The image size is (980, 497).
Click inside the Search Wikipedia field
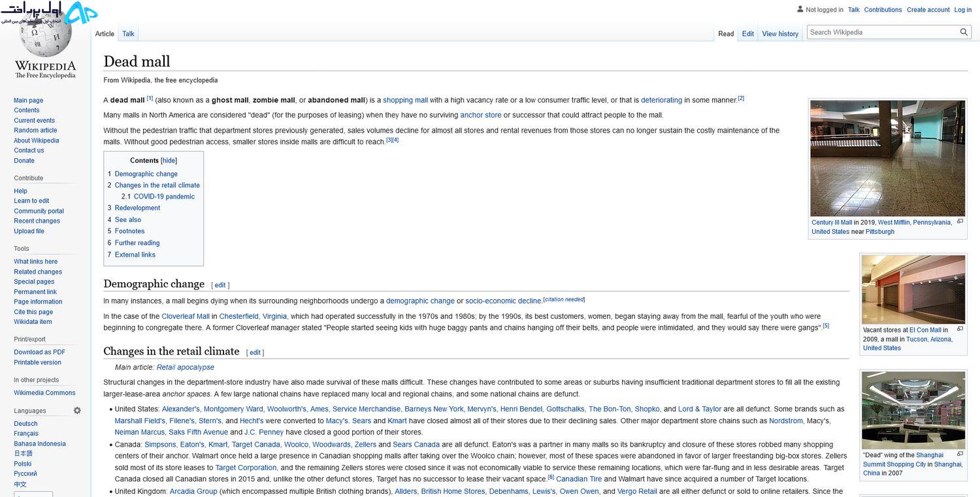point(882,32)
